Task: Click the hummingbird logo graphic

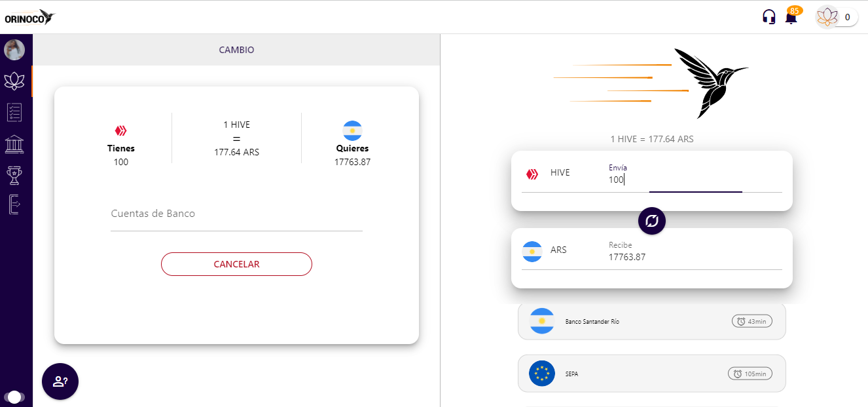Action: click(651, 83)
